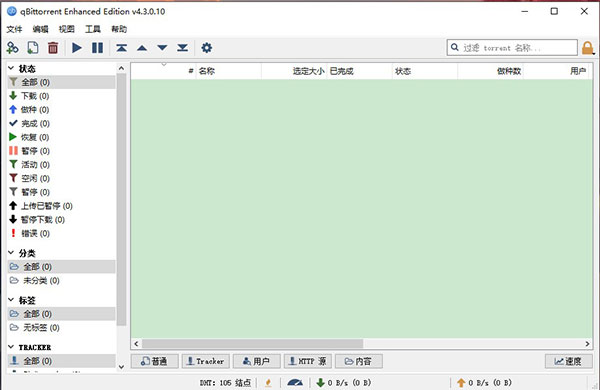Select the 完成 (0) status filter
Image resolution: width=600 pixels, height=390 pixels.
[61, 123]
